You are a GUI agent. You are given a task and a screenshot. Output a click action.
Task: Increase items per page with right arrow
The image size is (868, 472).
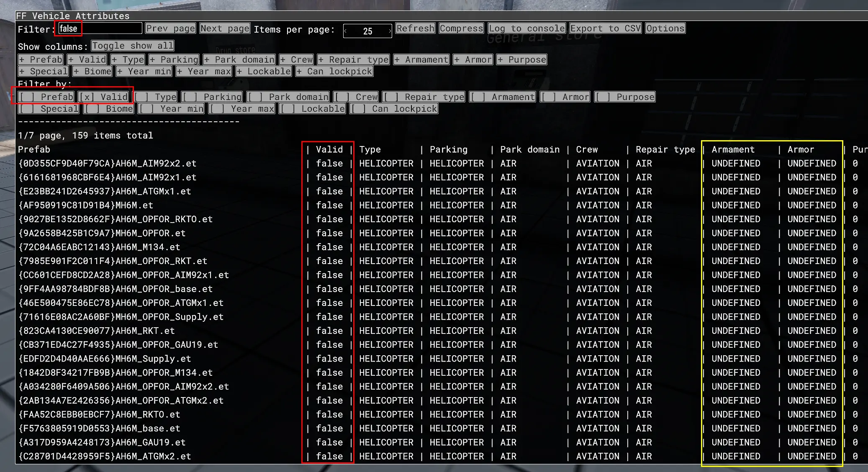389,31
